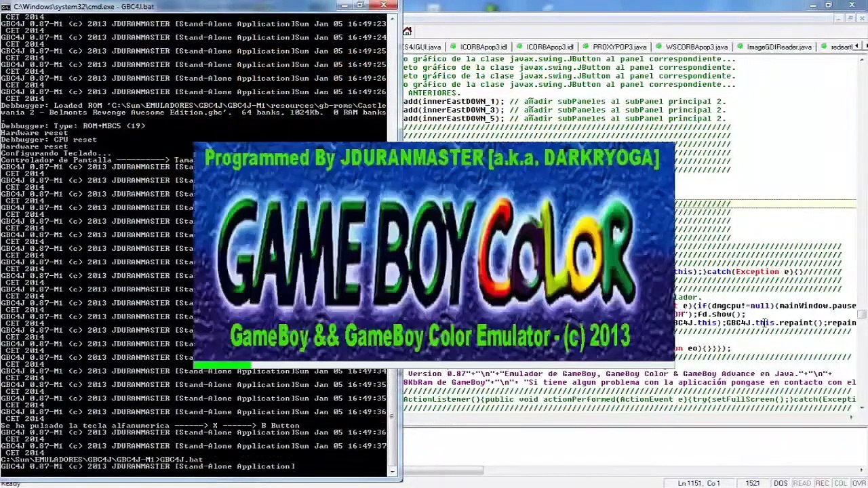
Task: Click 'Programmed By JDURANMASTER' splash text
Action: coord(432,158)
